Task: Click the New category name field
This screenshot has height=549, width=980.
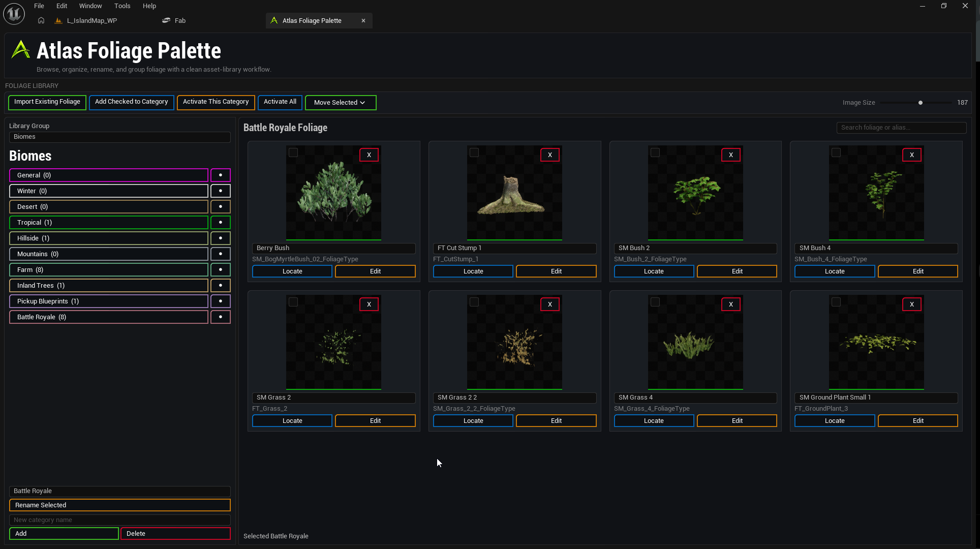Action: pos(120,520)
